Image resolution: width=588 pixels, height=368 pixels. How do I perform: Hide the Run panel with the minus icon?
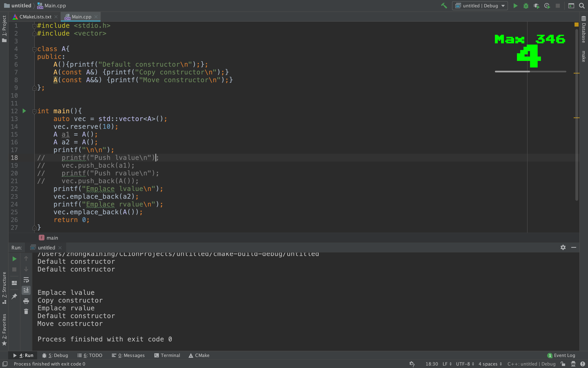tap(574, 247)
